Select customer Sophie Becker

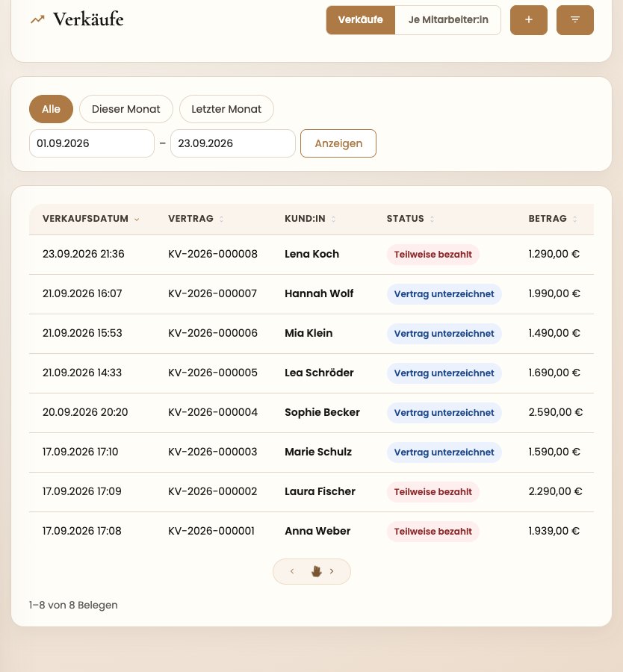pyautogui.click(x=322, y=412)
